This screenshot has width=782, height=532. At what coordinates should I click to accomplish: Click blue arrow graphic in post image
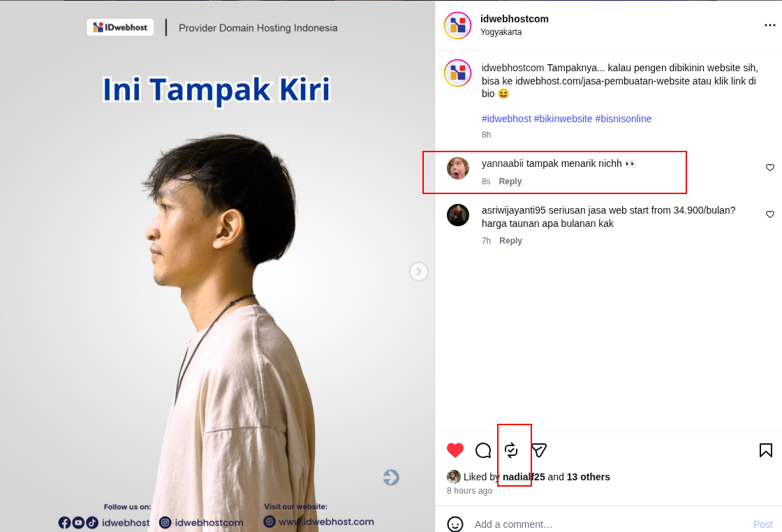pos(391,477)
